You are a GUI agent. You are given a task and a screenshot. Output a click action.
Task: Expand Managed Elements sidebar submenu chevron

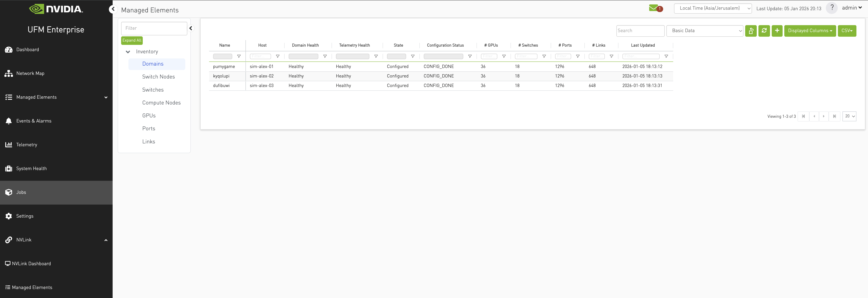[x=106, y=98]
